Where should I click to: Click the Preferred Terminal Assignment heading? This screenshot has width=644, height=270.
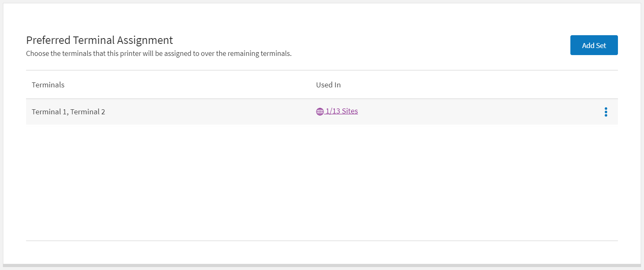[99, 40]
